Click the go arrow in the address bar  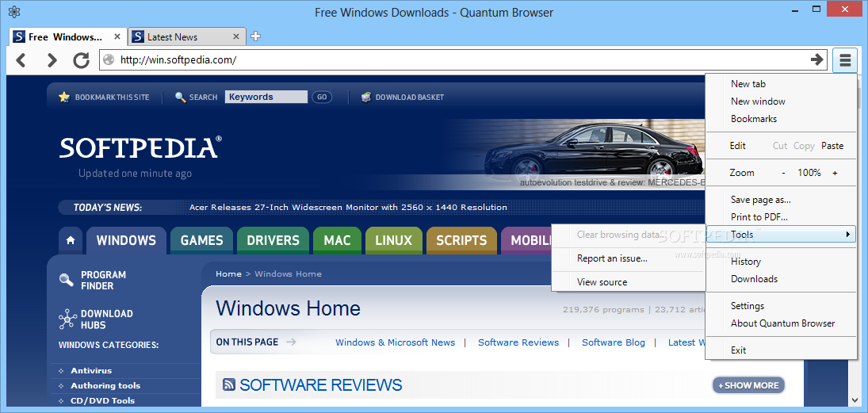(x=817, y=59)
